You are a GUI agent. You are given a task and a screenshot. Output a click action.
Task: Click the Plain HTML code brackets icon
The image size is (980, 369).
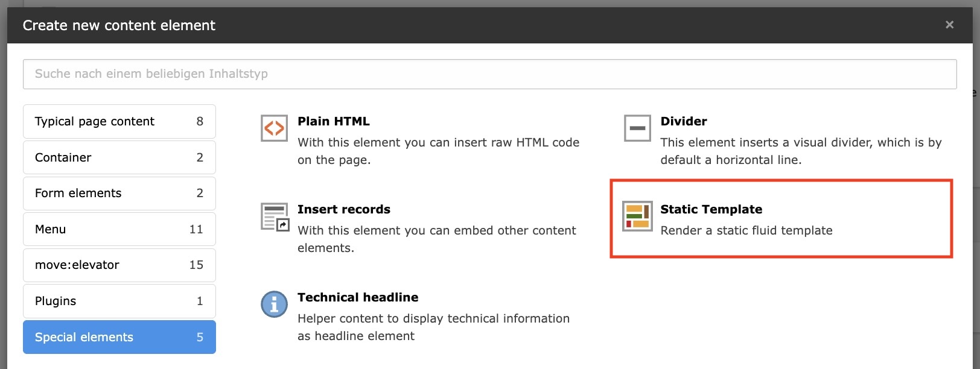[x=274, y=128]
